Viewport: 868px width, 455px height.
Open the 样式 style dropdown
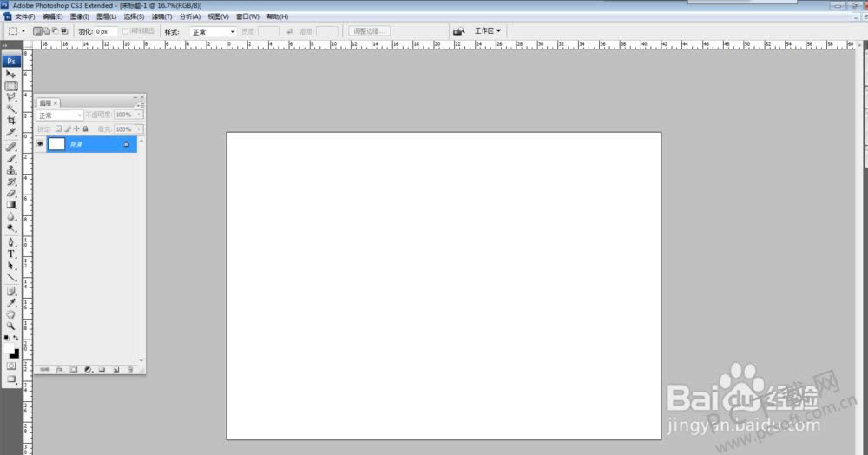pyautogui.click(x=213, y=31)
